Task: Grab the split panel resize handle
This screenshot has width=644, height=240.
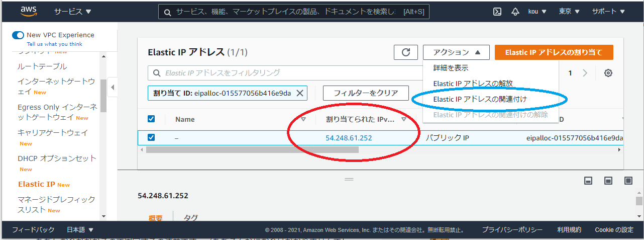Action: 349,179
